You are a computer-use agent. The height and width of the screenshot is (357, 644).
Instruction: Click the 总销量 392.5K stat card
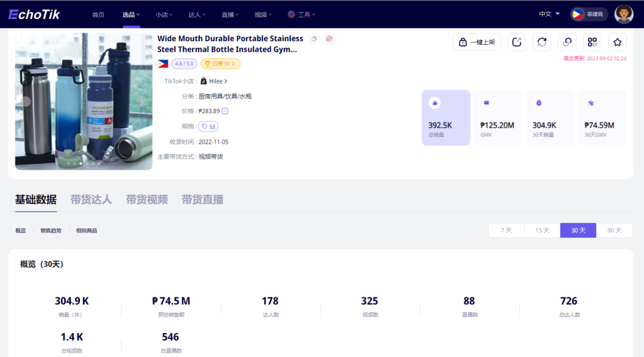(x=445, y=117)
